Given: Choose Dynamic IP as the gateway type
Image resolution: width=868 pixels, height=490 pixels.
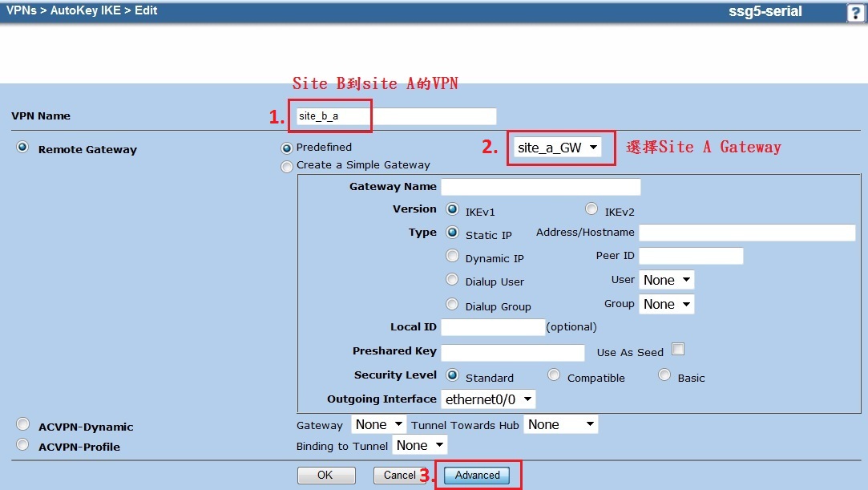Looking at the screenshot, I should click(x=451, y=257).
